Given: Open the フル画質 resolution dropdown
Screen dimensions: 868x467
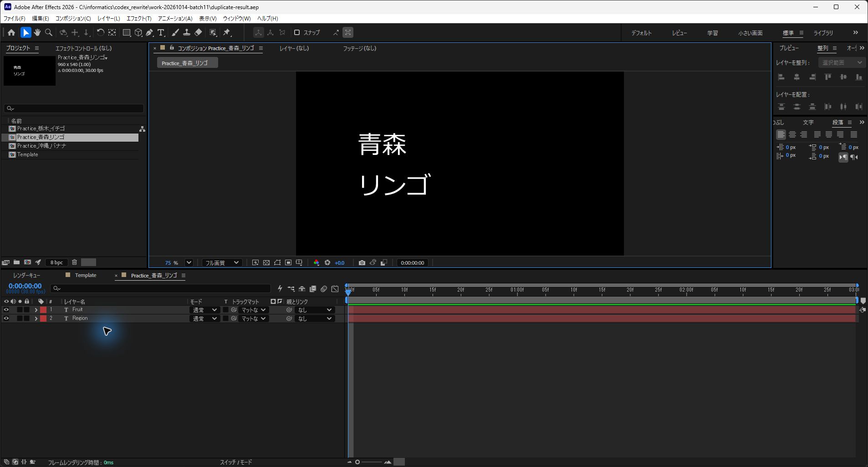Looking at the screenshot, I should pos(221,262).
